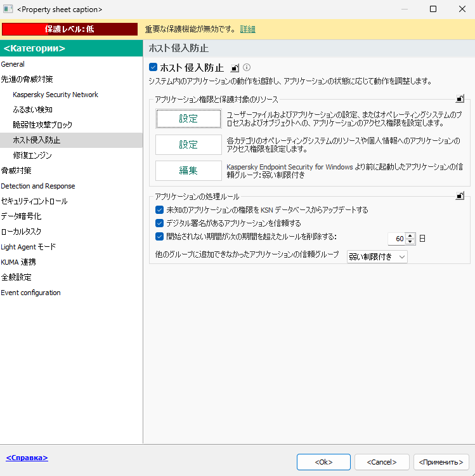
Task: Open Kaspersky Security Network settings
Action: pyautogui.click(x=71, y=95)
